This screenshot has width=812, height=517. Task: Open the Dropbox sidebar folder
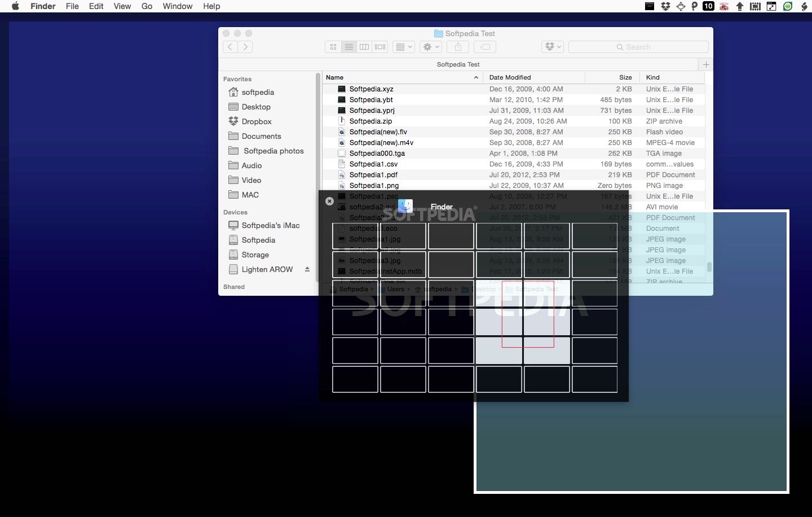(x=256, y=121)
